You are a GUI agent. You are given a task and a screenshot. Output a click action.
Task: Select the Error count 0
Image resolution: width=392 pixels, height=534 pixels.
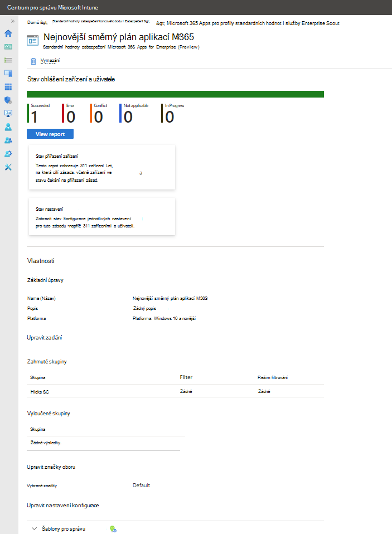[x=69, y=113]
